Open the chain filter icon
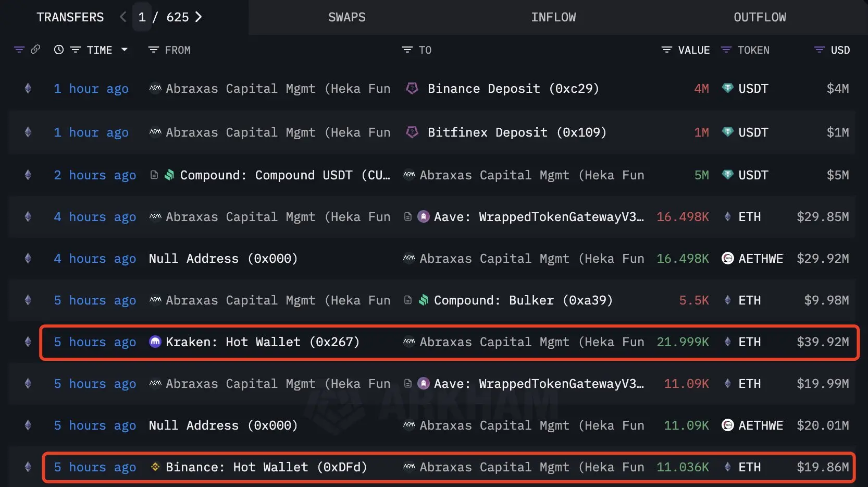Viewport: 868px width, 487px height. coord(19,50)
